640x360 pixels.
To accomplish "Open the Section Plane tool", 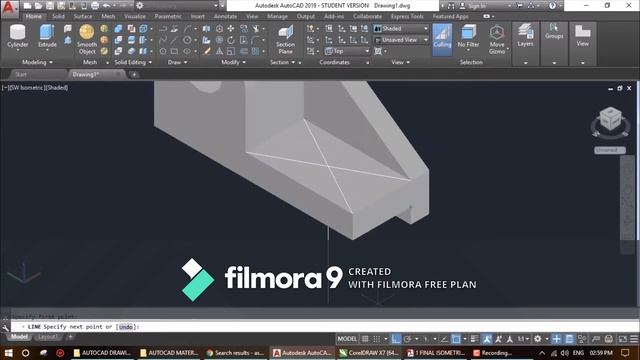I will (x=285, y=39).
